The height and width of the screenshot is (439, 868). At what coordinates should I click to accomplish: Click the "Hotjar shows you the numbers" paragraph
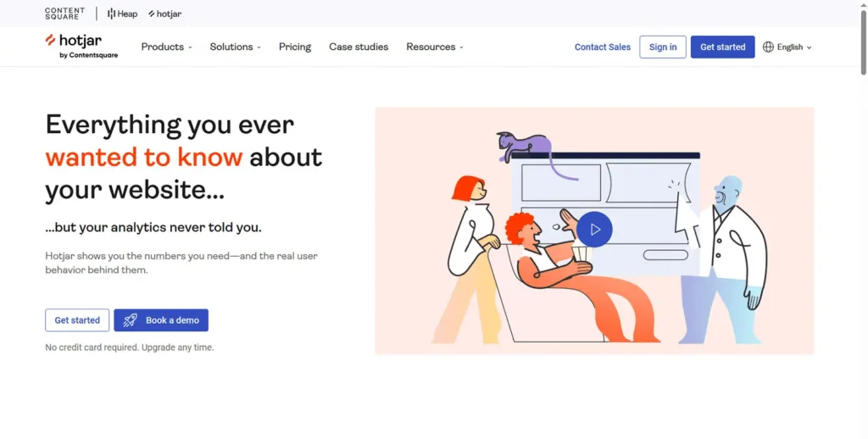coord(181,263)
